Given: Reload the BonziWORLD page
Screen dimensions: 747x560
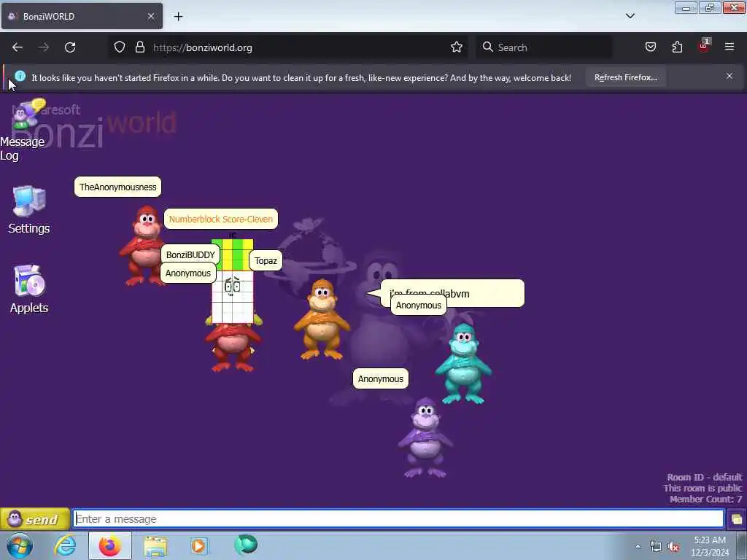Looking at the screenshot, I should coord(70,47).
